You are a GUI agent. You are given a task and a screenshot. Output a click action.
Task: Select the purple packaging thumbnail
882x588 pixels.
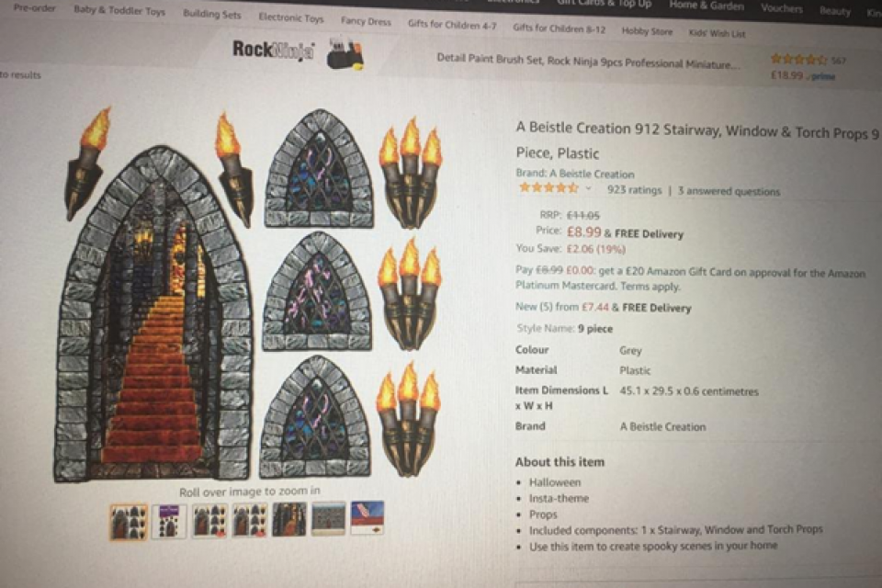(x=169, y=521)
